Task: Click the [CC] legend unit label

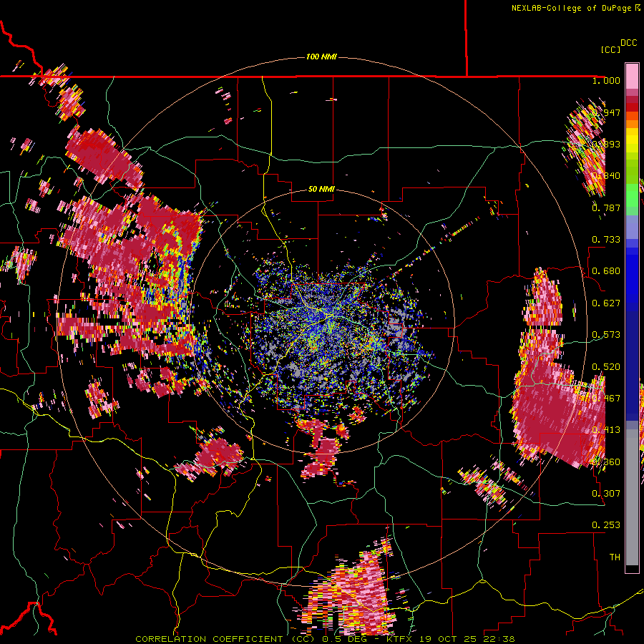Action: tap(610, 49)
